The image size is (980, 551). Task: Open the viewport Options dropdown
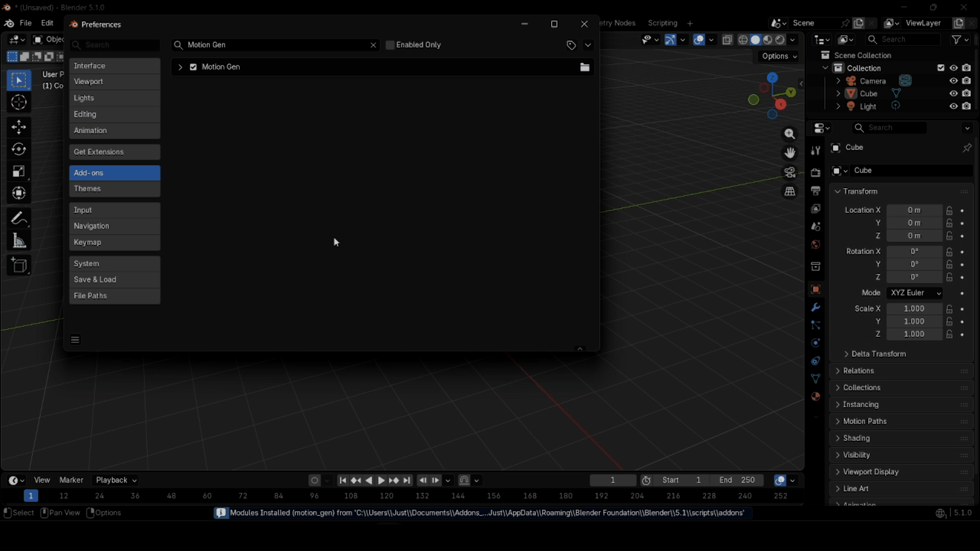778,56
